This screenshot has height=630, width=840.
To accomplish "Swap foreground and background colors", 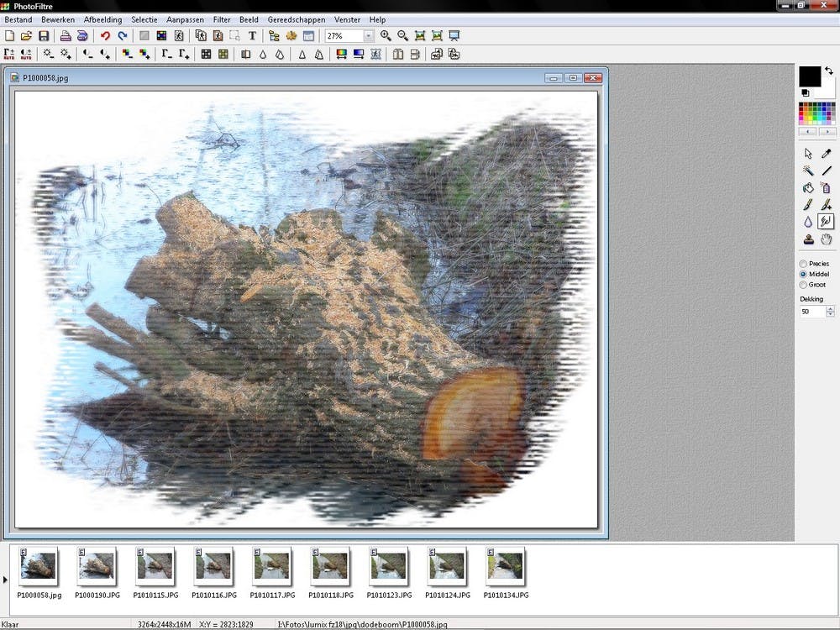I will click(829, 71).
